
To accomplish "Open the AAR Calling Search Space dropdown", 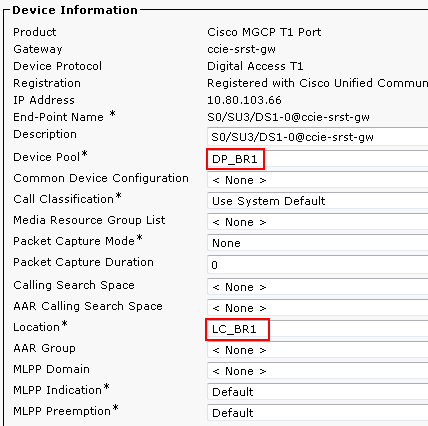I will tap(317, 308).
